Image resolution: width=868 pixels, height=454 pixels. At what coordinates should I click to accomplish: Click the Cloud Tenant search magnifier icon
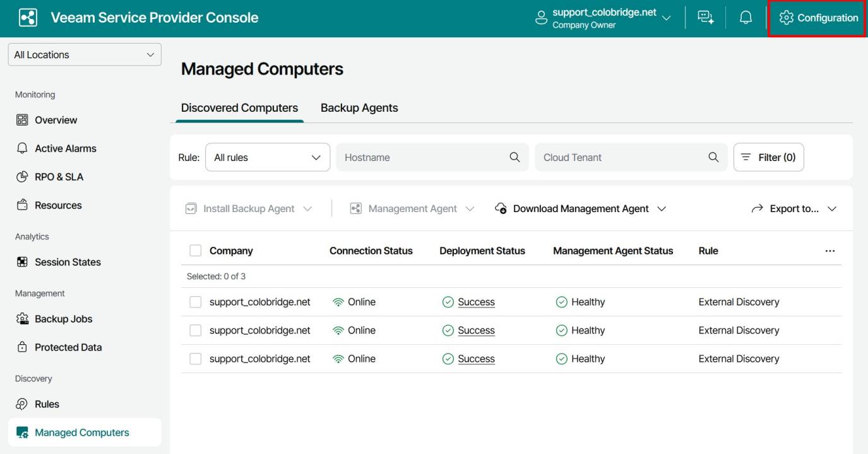click(x=713, y=157)
